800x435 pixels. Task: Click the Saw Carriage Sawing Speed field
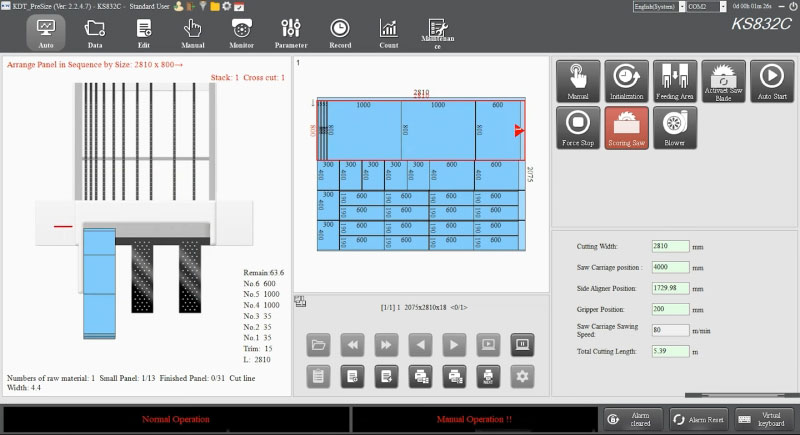point(670,329)
